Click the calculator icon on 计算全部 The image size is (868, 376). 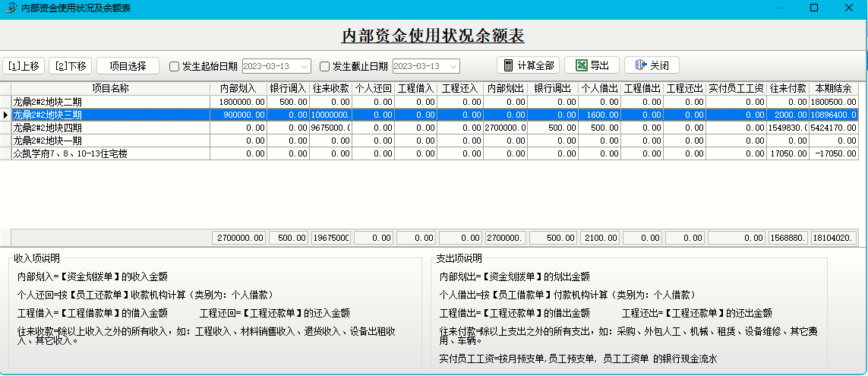pos(509,65)
